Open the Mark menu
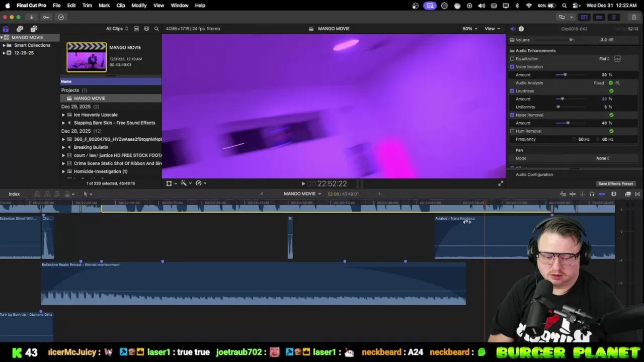 pyautogui.click(x=104, y=6)
